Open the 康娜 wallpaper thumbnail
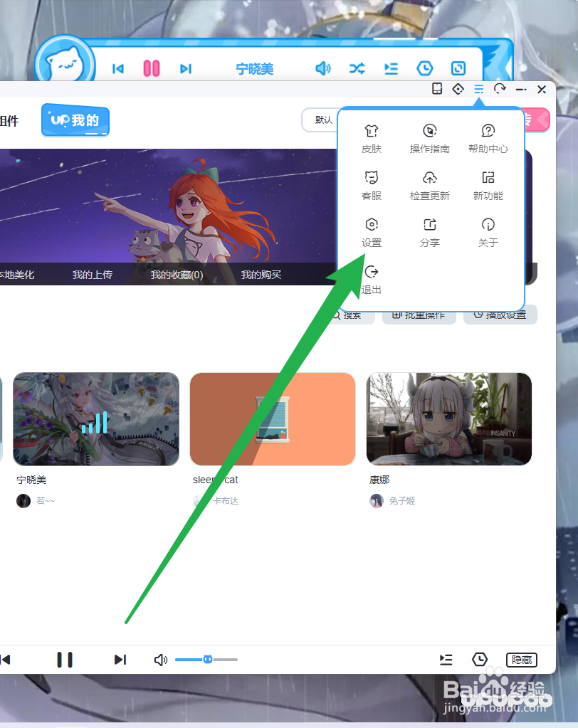Screen dimensions: 578x728 tap(449, 418)
